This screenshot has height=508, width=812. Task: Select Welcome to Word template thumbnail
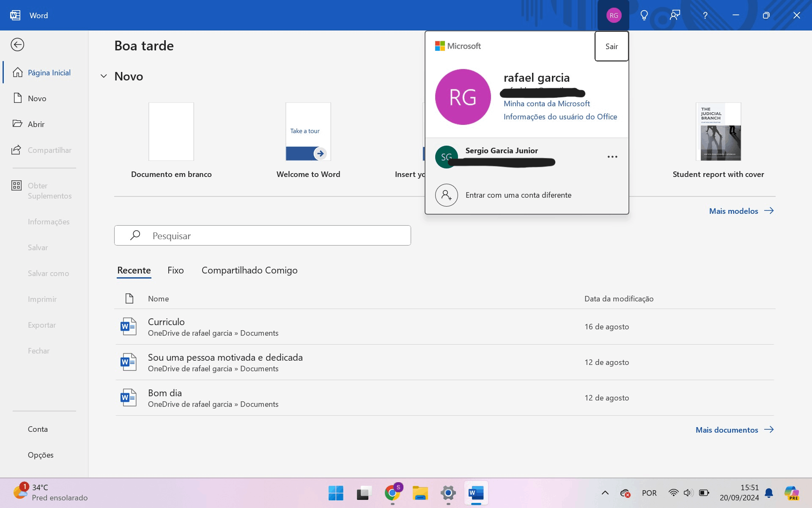click(308, 132)
